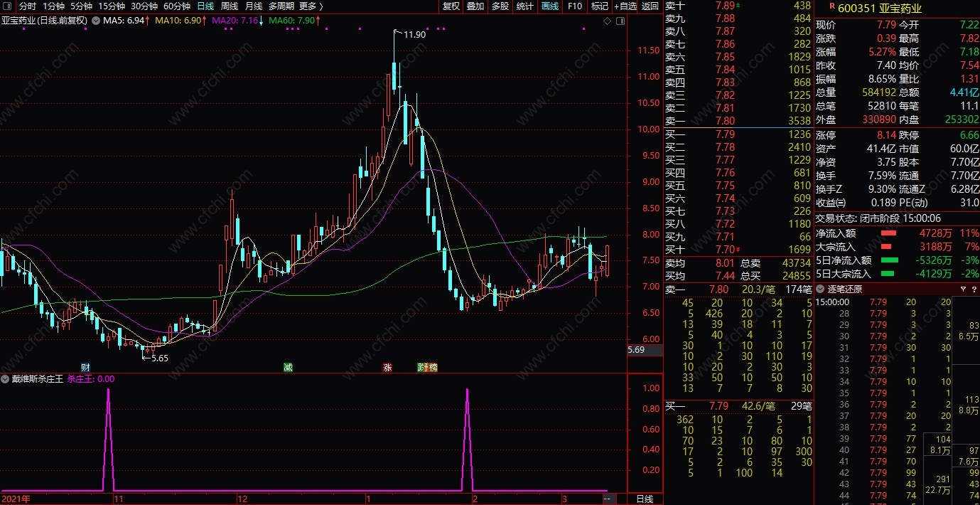Viewport: 980px width, 505px height.
Task: Click the red 涨 marker icon
Action: [x=387, y=368]
